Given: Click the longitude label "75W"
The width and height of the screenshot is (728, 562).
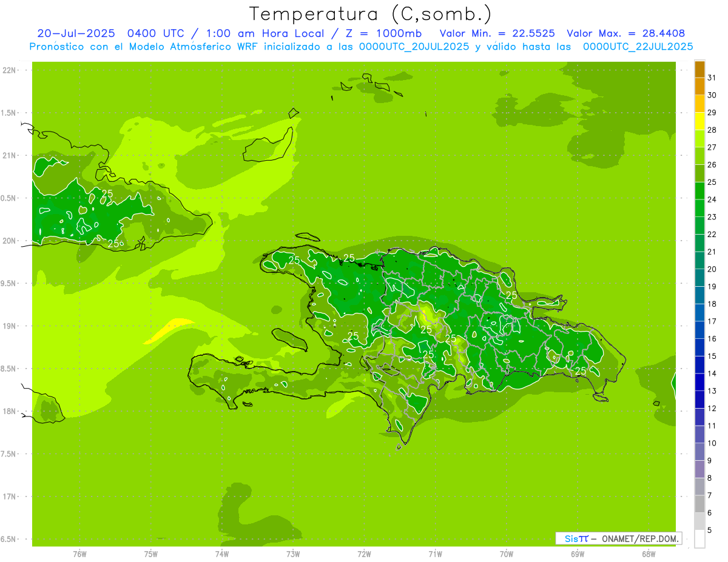Looking at the screenshot, I should tap(151, 554).
